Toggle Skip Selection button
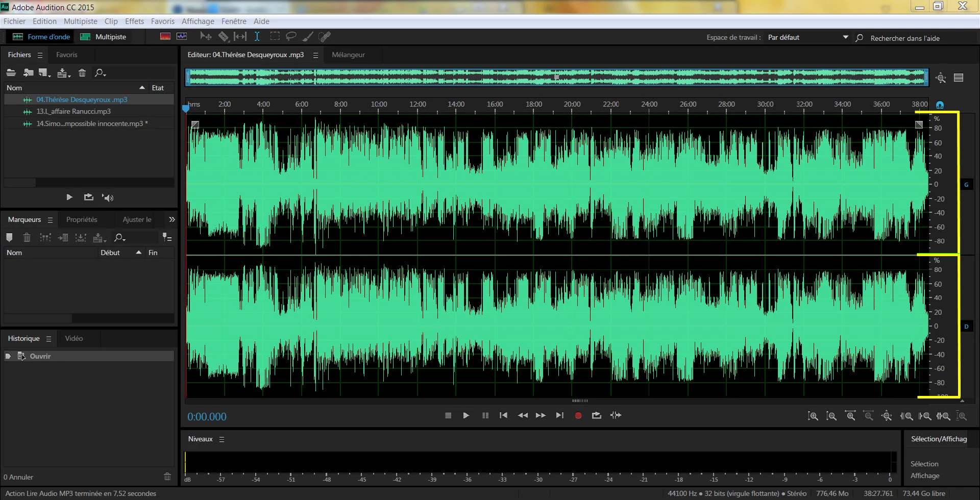The image size is (980, 500). point(616,415)
